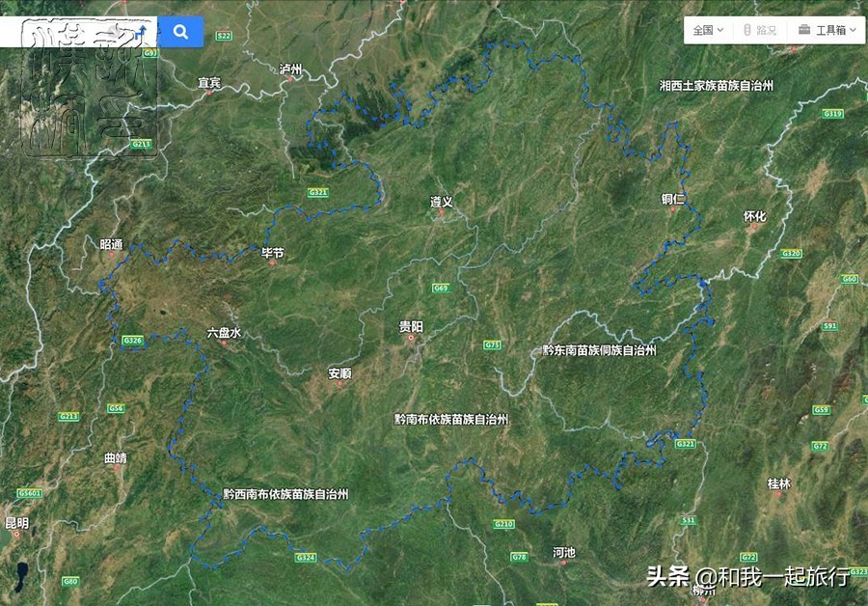Click the G75 highway shield marker
The height and width of the screenshot is (606, 868).
pos(492,345)
